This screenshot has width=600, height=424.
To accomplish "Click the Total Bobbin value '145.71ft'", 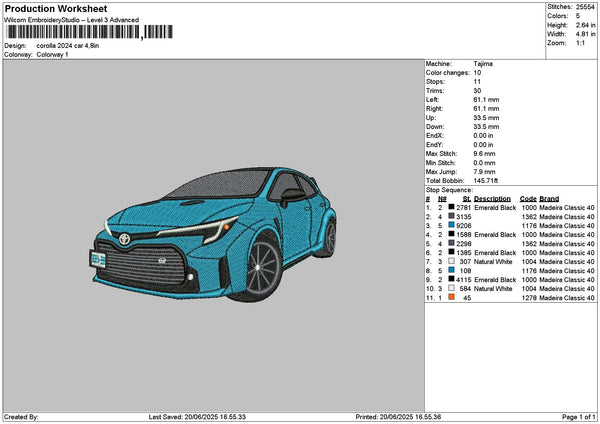I will (x=486, y=181).
